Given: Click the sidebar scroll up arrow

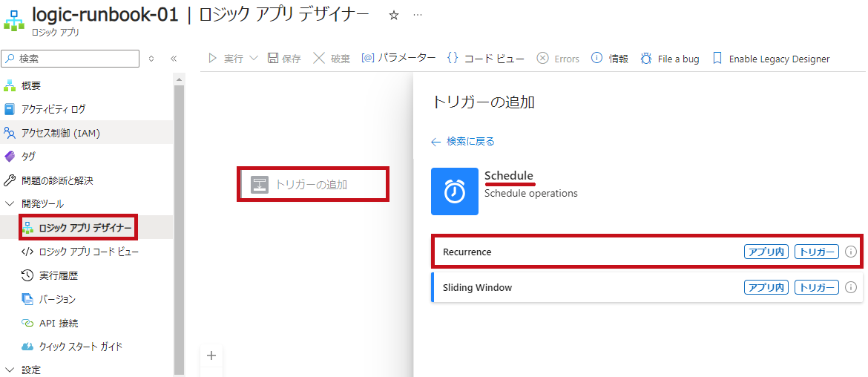Looking at the screenshot, I should tap(179, 79).
